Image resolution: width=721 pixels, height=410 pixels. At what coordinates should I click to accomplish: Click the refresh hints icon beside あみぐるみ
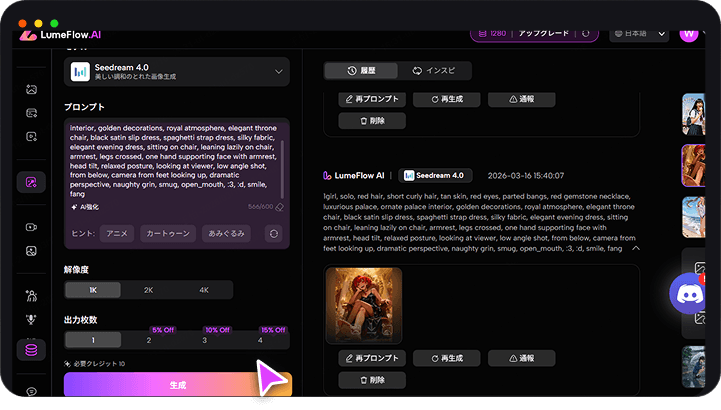coord(273,233)
